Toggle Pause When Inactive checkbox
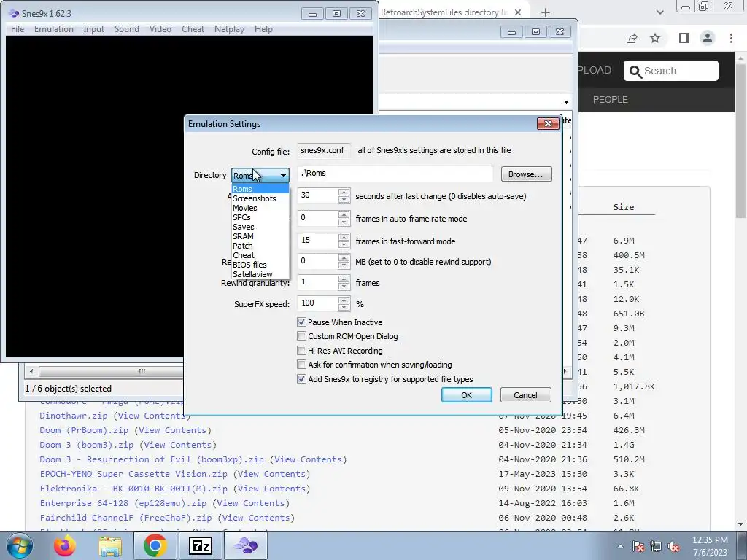Screen dimensions: 747x560 [301, 322]
